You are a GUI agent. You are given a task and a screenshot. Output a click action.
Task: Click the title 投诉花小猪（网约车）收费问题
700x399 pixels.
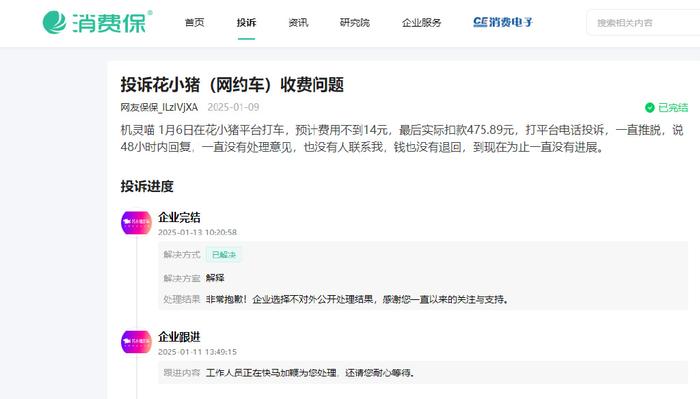(232, 84)
